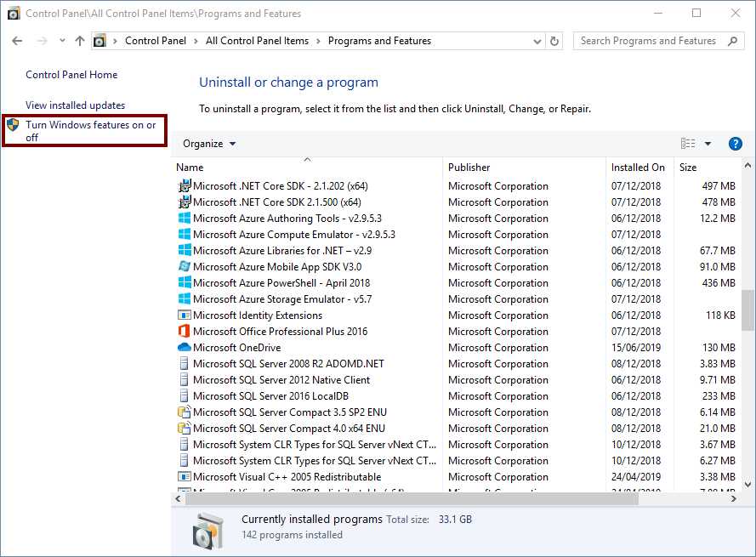756x557 pixels.
Task: Click the Microsoft Office Professional Plus 2016 icon
Action: tap(185, 331)
